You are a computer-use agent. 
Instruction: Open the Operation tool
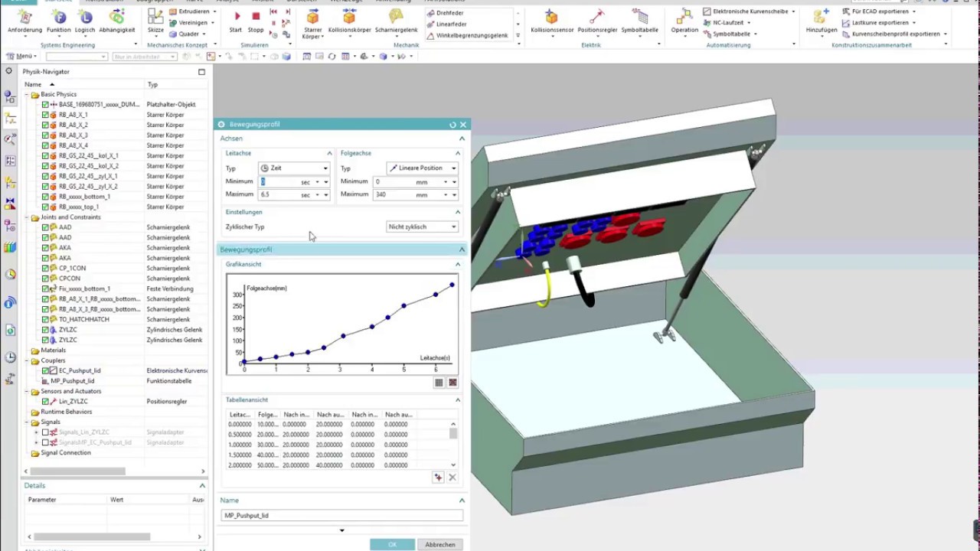coord(684,21)
